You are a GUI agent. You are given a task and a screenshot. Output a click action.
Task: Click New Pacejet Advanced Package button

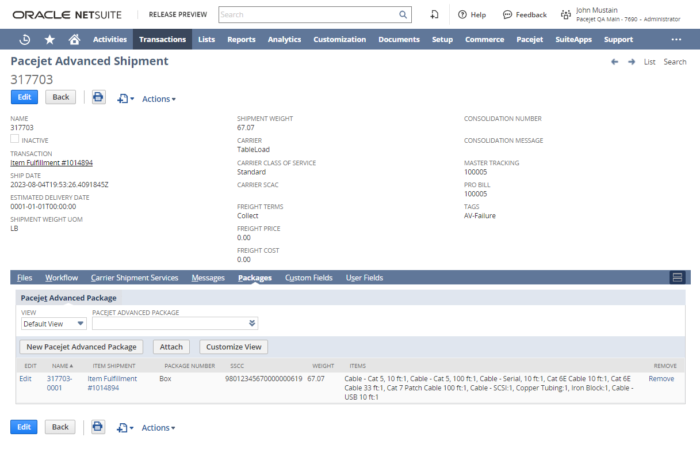click(81, 347)
